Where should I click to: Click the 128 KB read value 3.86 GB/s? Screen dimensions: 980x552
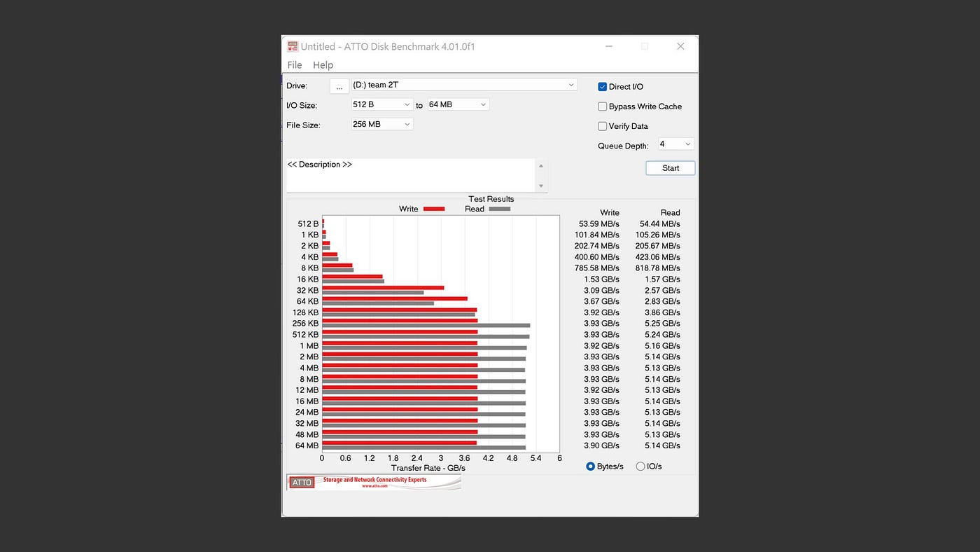(663, 312)
